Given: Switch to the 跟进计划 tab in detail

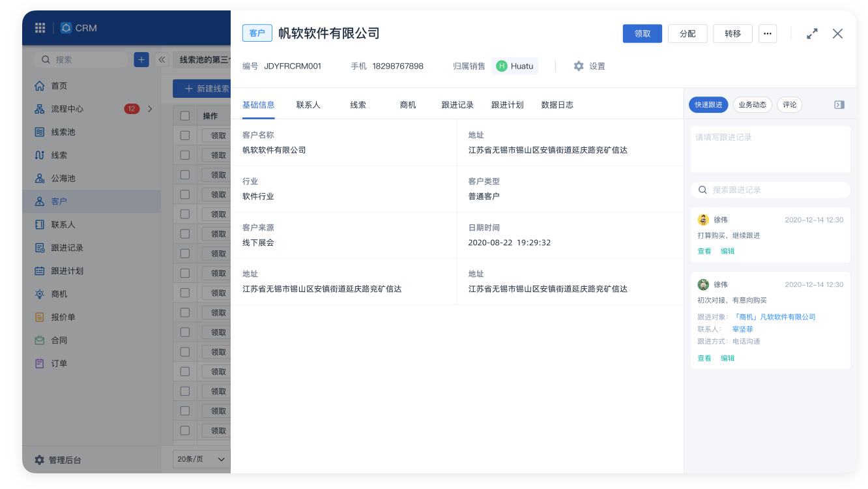Looking at the screenshot, I should pos(508,105).
